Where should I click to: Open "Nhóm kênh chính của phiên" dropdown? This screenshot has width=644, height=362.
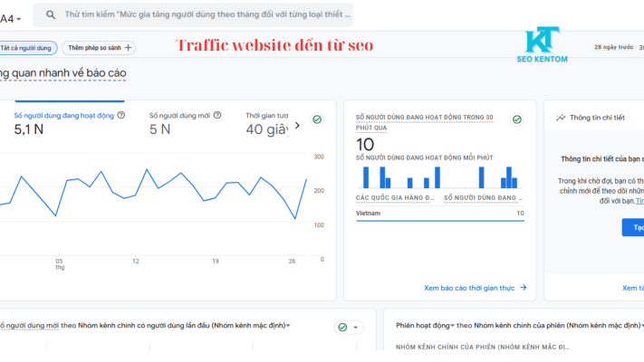[x=559, y=326]
